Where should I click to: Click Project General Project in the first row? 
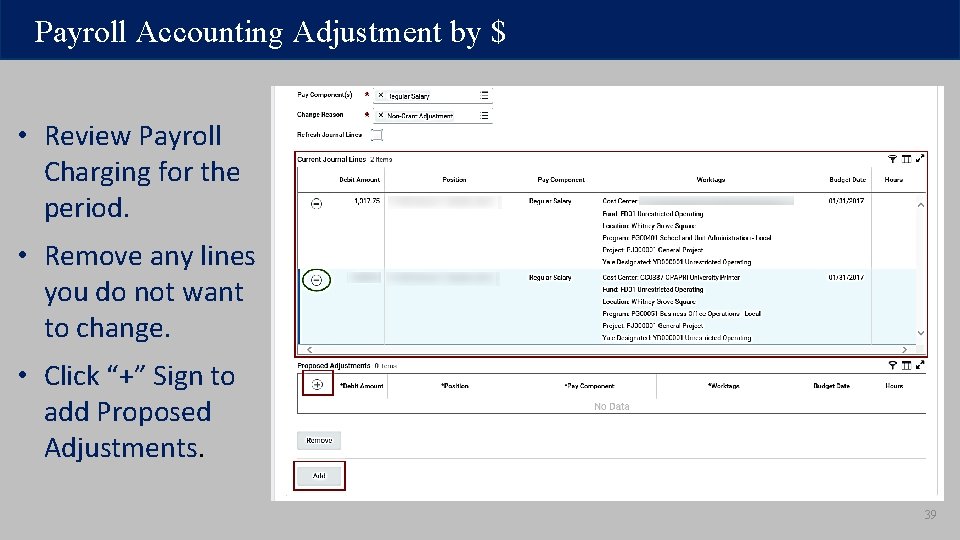(x=653, y=250)
